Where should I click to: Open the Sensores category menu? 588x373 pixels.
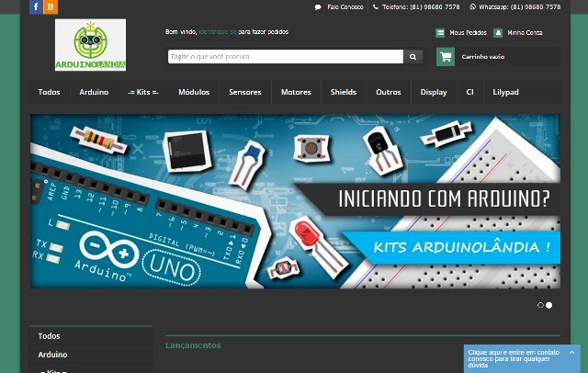click(x=245, y=92)
